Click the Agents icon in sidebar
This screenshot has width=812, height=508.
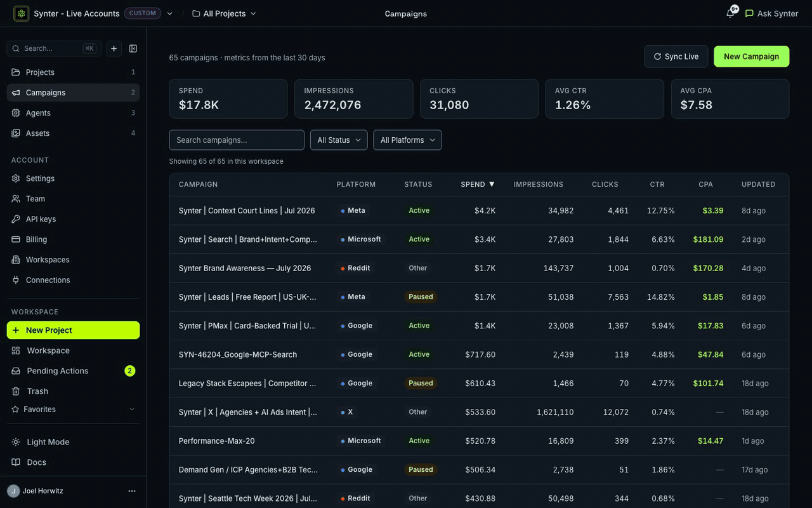pyautogui.click(x=16, y=113)
